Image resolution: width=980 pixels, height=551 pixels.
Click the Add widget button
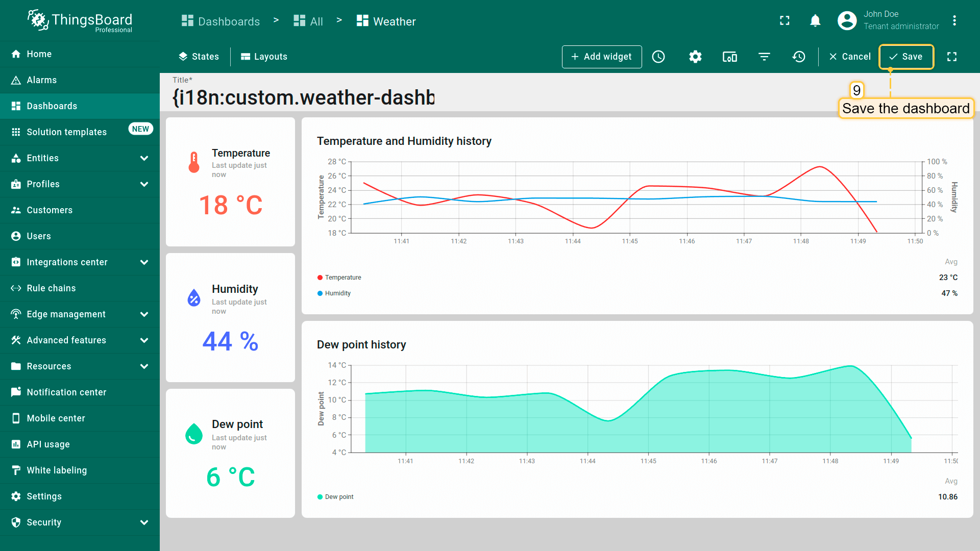(602, 57)
